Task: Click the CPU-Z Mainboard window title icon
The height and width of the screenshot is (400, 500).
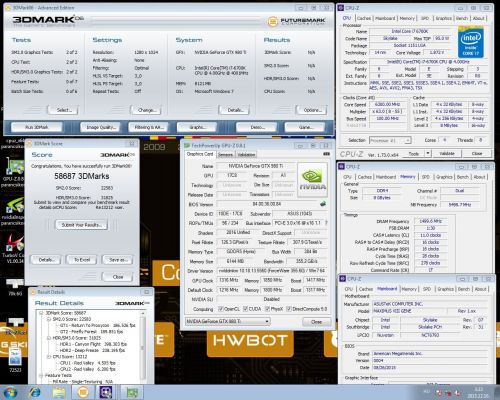Action: point(343,279)
